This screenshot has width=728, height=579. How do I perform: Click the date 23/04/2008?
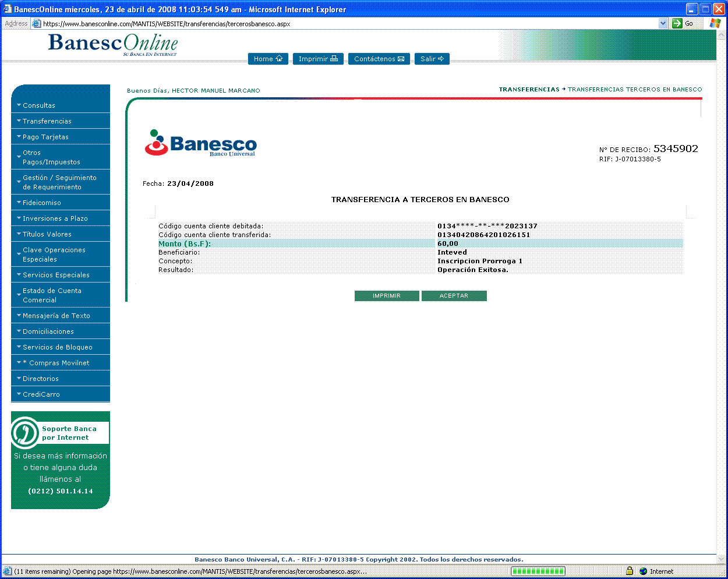pos(190,183)
